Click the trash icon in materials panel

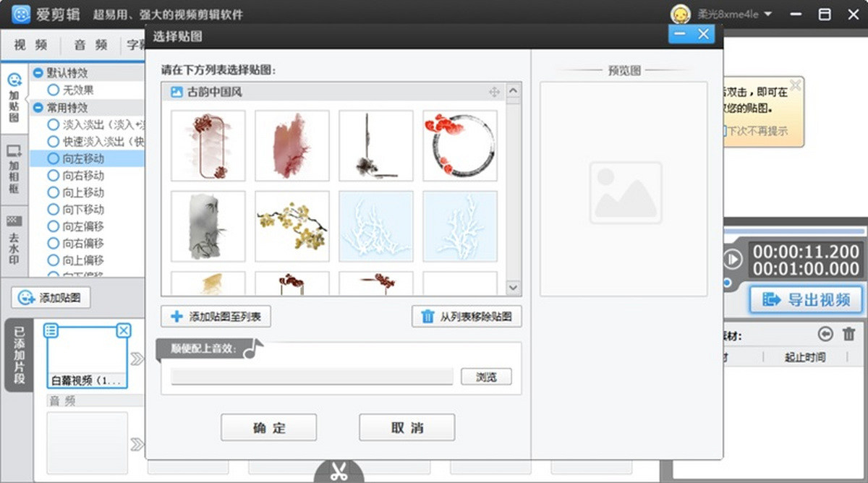(x=848, y=334)
